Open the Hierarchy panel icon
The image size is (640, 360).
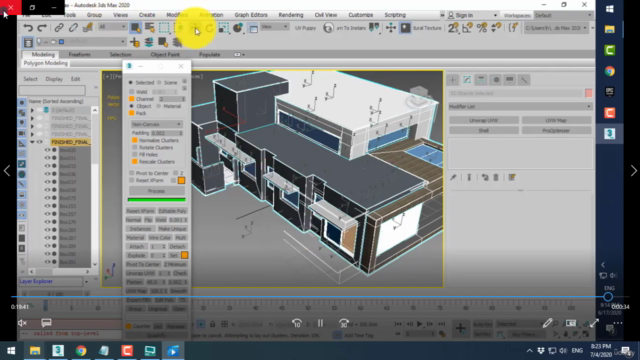click(481, 80)
